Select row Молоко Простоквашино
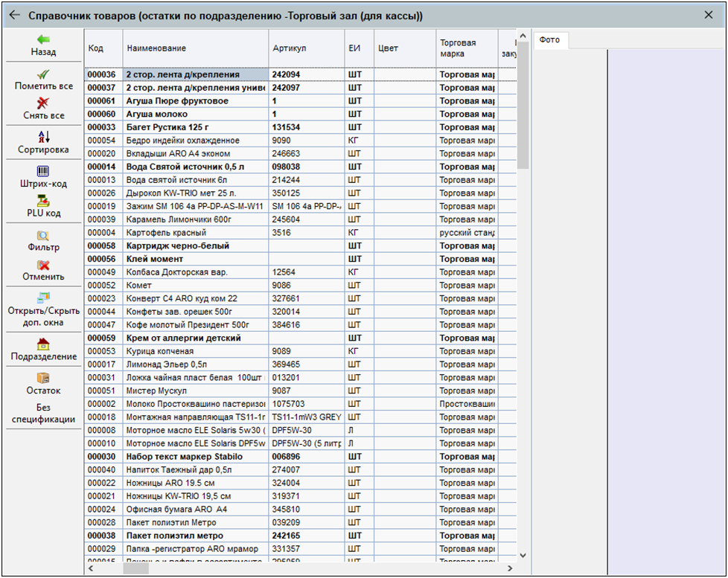This screenshot has width=728, height=578. (194, 404)
